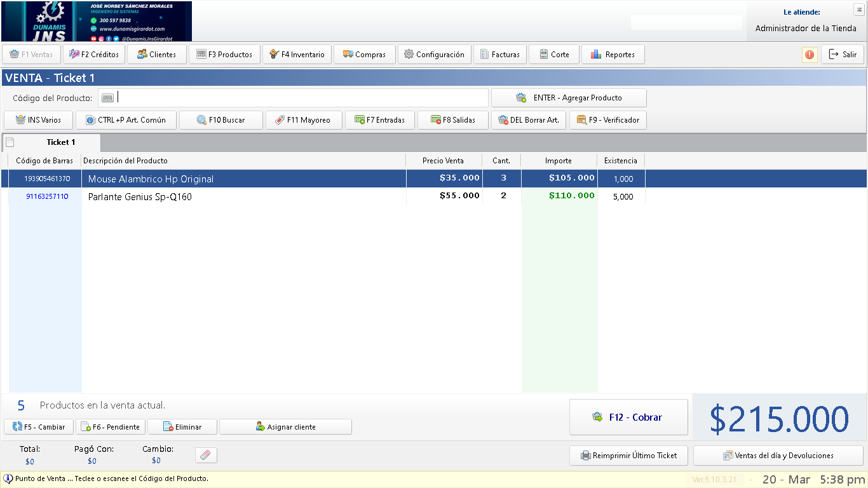Click the $215.000 total amount display
Viewport: 868px width, 488px height.
pyautogui.click(x=779, y=419)
